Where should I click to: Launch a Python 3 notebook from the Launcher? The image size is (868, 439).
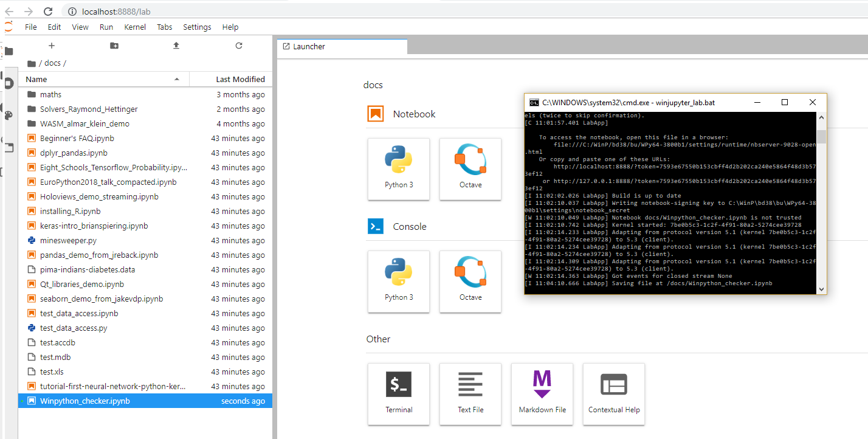(398, 169)
